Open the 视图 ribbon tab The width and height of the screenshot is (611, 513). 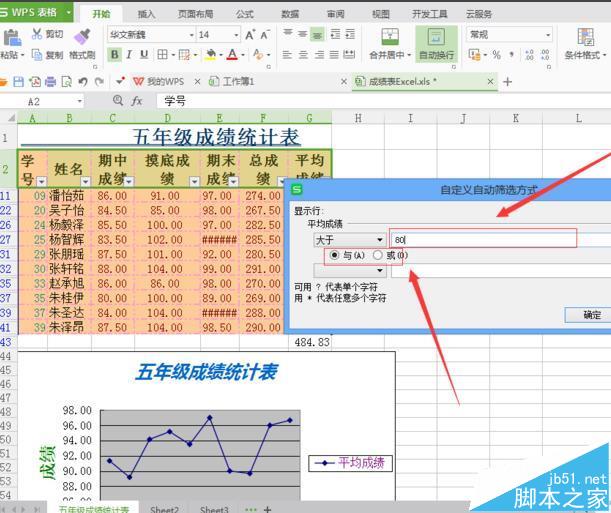(x=381, y=14)
